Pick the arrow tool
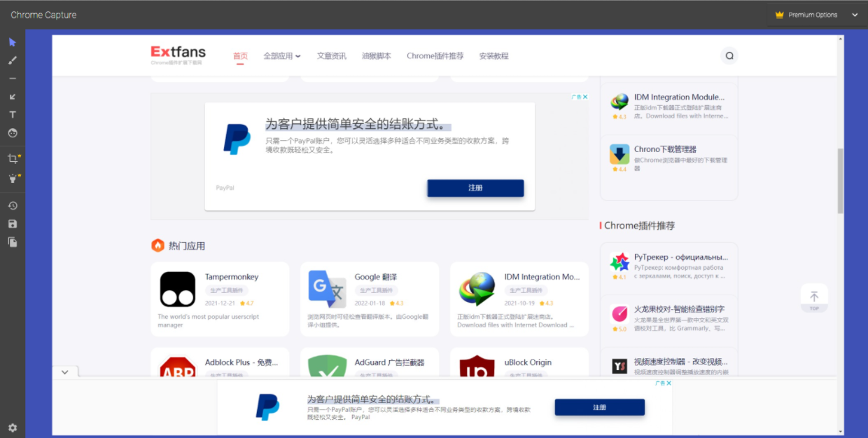 (12, 97)
